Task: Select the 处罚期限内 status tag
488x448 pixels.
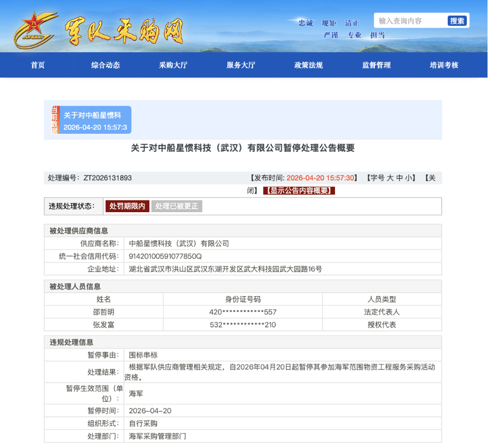Action: (127, 206)
